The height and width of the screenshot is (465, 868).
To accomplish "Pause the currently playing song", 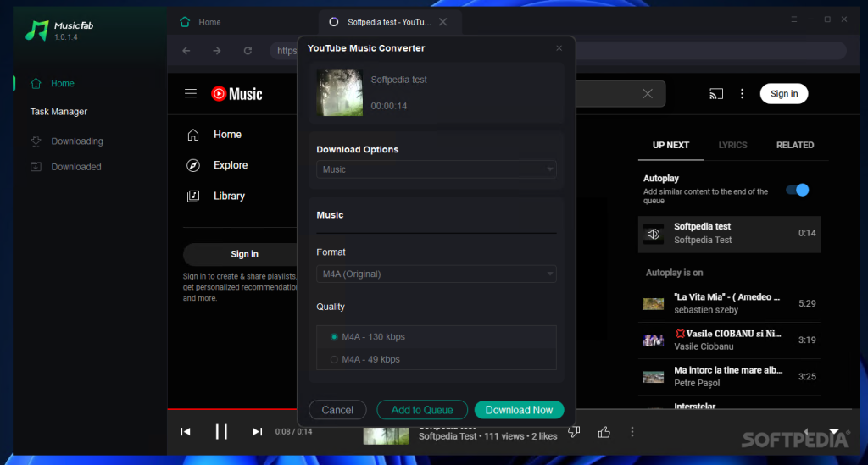I will click(x=221, y=432).
